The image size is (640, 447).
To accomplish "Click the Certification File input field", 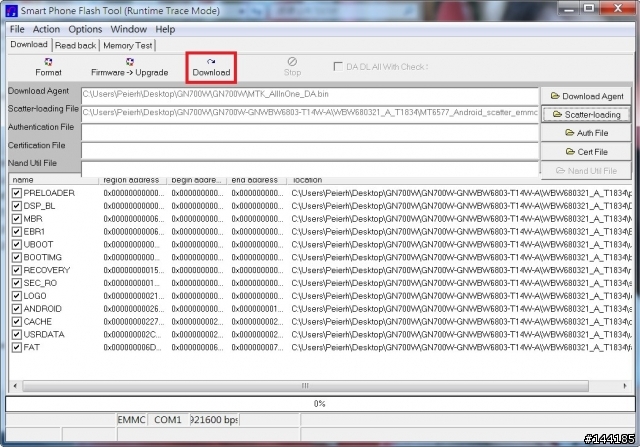I will (310, 151).
